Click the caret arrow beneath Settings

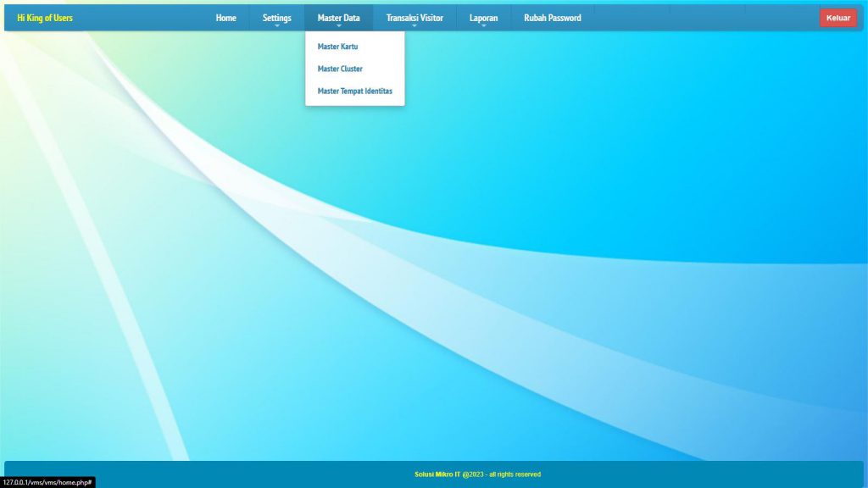coord(276,26)
